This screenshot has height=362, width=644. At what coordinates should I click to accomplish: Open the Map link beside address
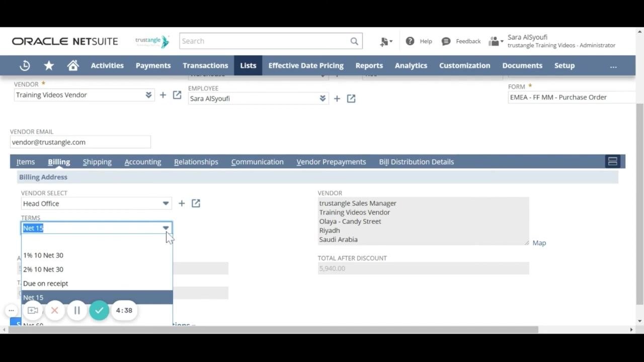pyautogui.click(x=539, y=243)
